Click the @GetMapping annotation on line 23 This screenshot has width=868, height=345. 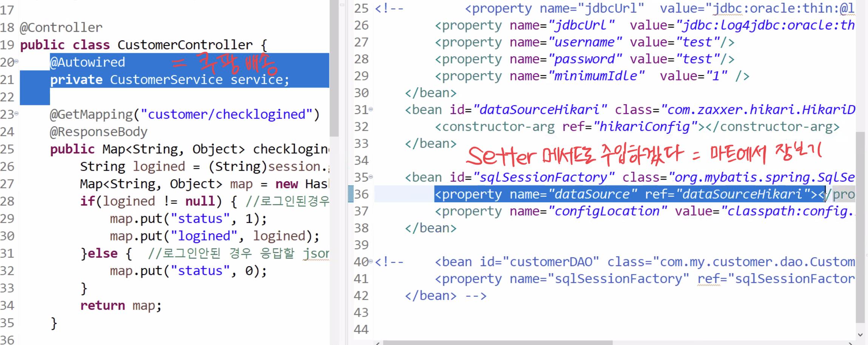91,114
